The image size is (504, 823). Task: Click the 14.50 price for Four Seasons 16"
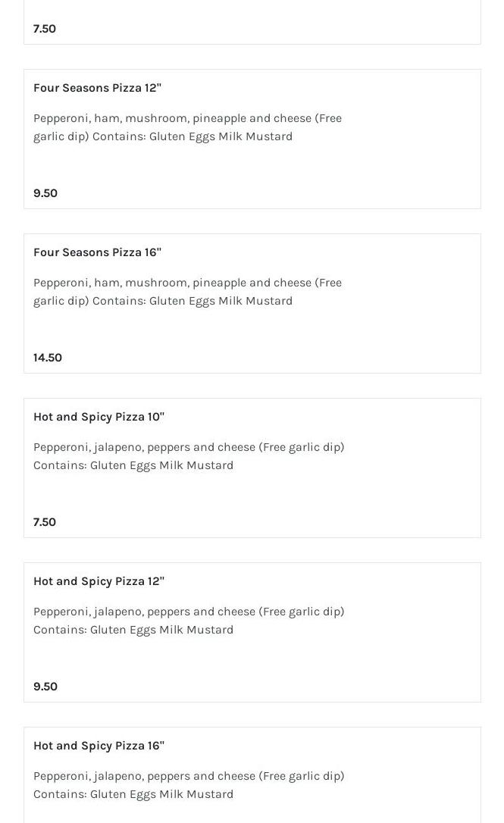[x=48, y=358]
